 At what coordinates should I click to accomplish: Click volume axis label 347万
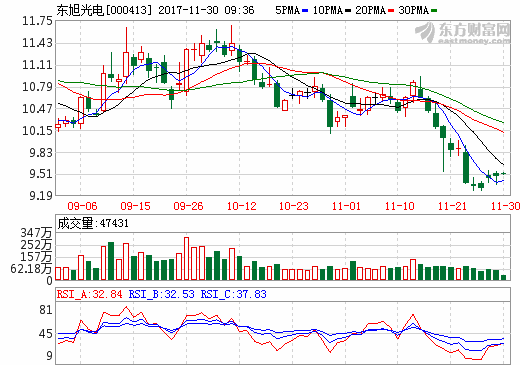[36, 233]
